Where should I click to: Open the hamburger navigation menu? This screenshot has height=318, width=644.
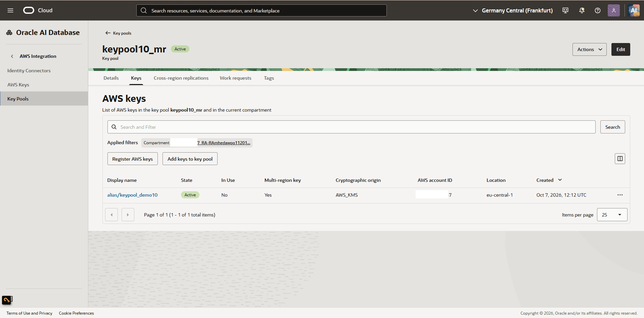click(10, 10)
